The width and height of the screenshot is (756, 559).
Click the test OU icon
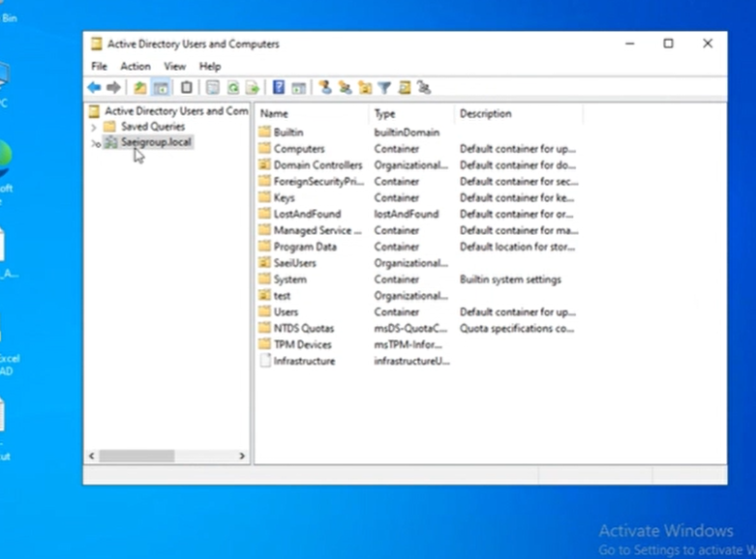264,295
